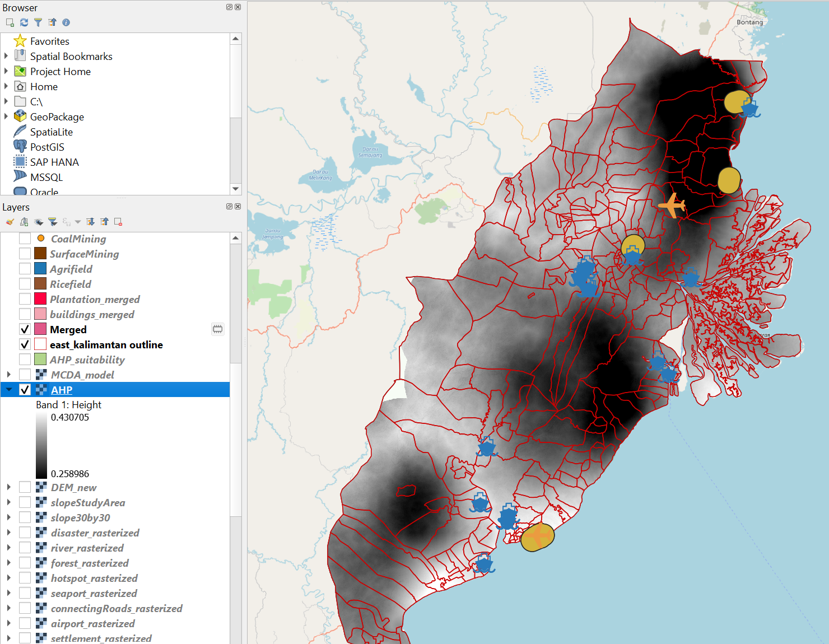The width and height of the screenshot is (829, 644).
Task: Collapse the AHP layer legend
Action: [x=9, y=390]
